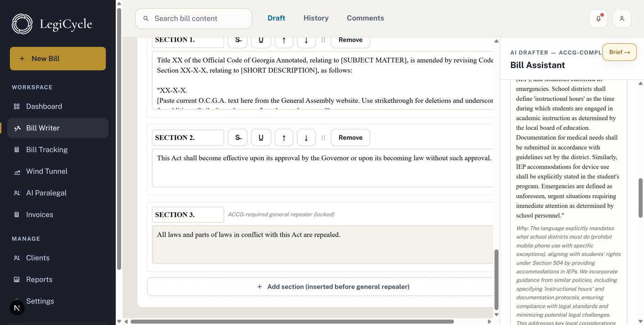The width and height of the screenshot is (644, 325).
Task: Click the Clients people icon
Action: (17, 258)
